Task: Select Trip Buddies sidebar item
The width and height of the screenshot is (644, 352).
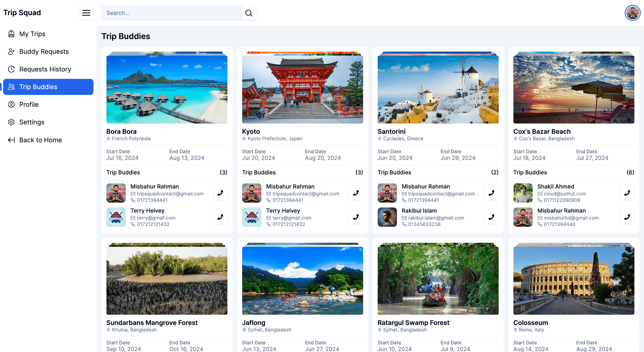Action: coord(48,87)
